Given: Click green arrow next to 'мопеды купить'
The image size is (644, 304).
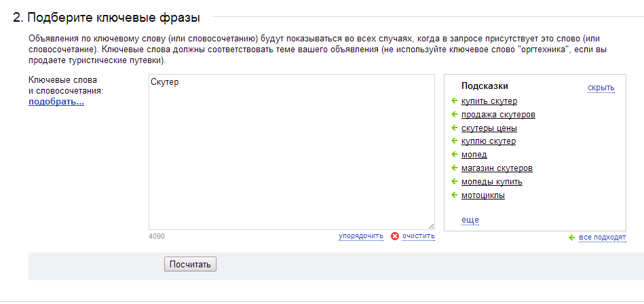Looking at the screenshot, I should click(x=454, y=182).
